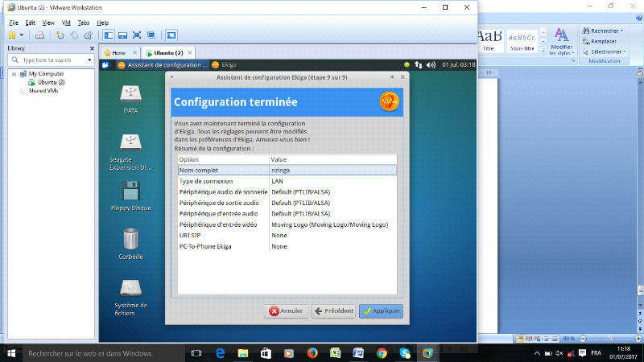Open the View menu in VMware

pos(48,23)
